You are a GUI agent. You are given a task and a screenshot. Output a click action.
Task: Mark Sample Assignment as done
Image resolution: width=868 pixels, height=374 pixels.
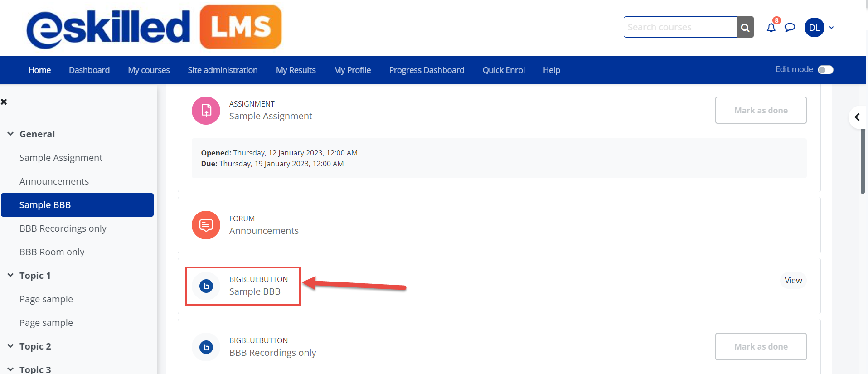(761, 110)
